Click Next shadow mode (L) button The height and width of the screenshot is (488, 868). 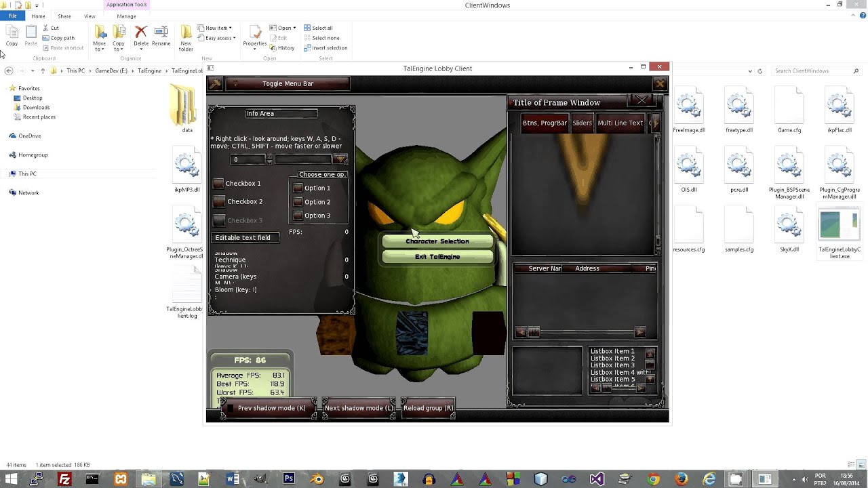coord(359,408)
